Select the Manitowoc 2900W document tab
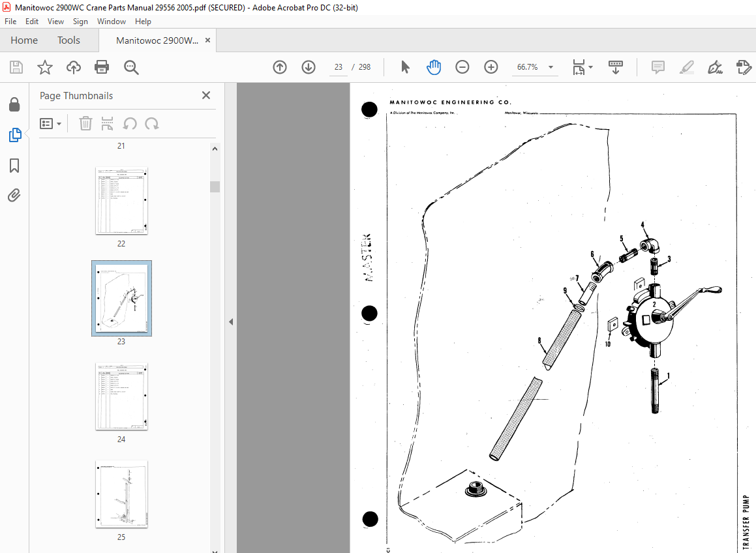 click(x=157, y=40)
